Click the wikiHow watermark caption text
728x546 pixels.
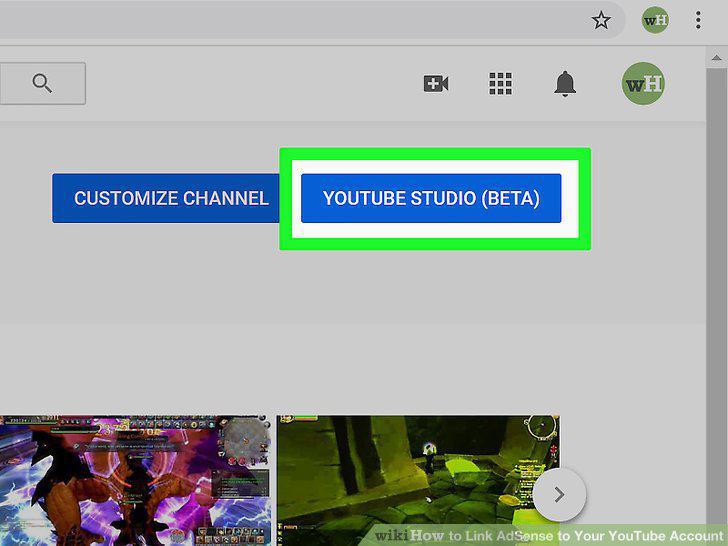550,535
